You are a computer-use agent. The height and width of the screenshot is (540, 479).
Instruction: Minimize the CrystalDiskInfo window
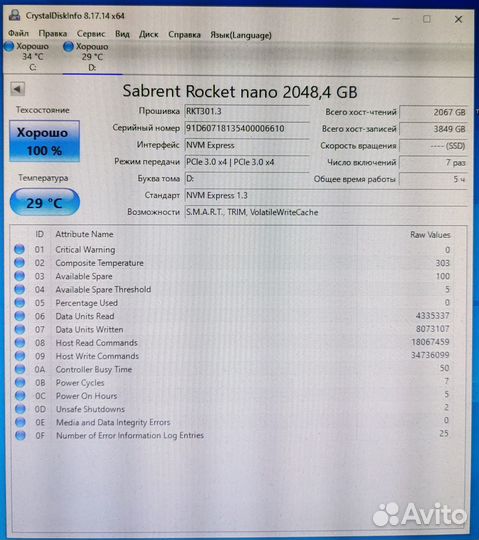click(x=396, y=19)
